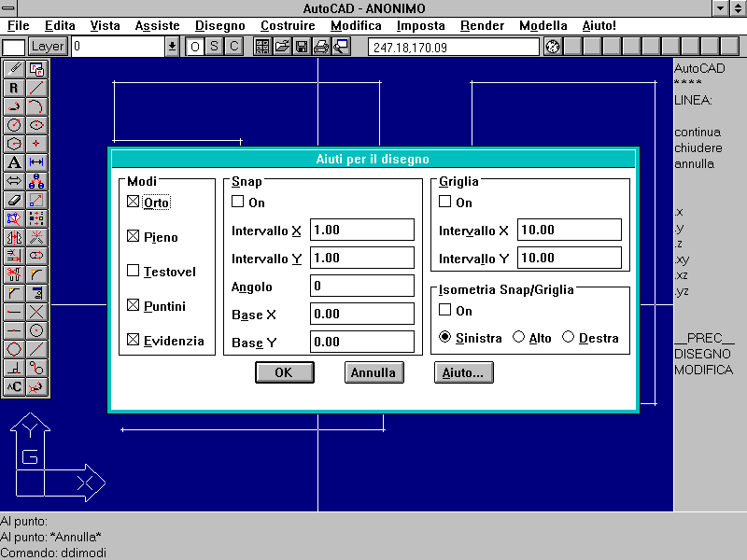Select the Sinistra radio button
747x560 pixels.
tap(445, 337)
